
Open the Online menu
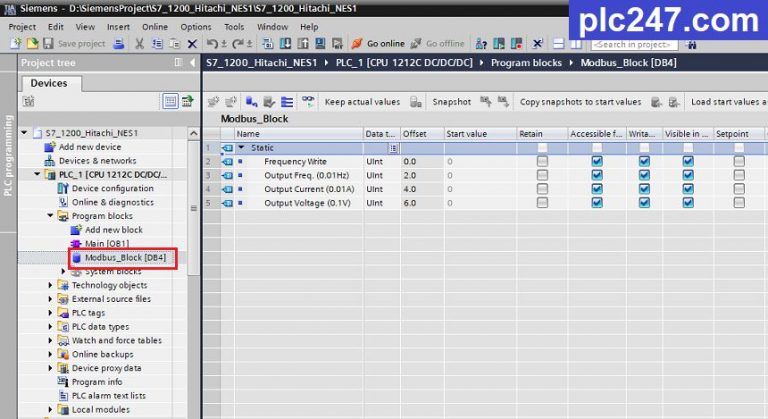155,27
